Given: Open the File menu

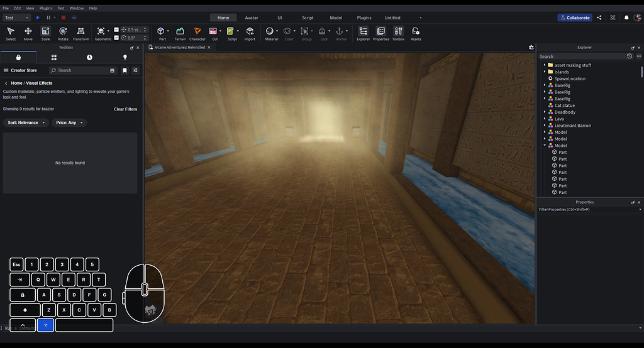Looking at the screenshot, I should coord(6,8).
